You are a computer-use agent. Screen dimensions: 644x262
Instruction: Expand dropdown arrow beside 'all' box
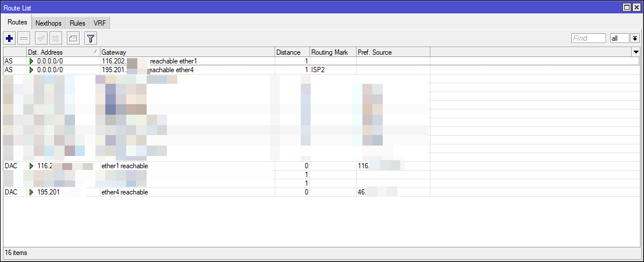tap(635, 38)
